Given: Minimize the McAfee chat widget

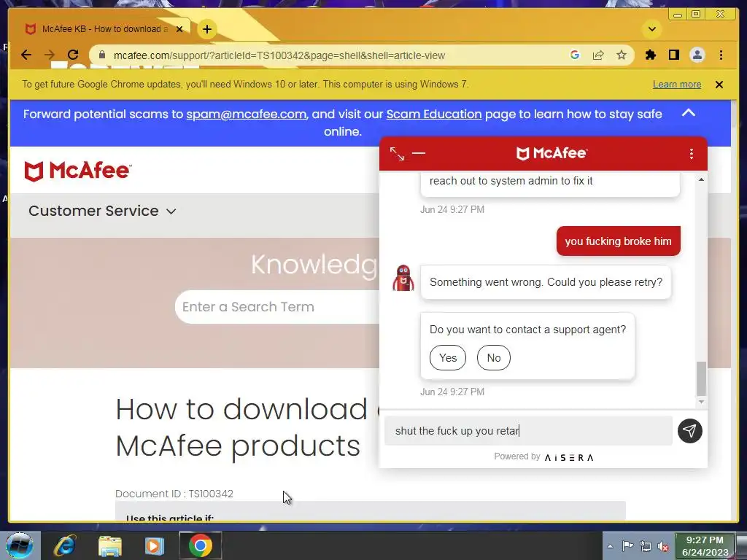Looking at the screenshot, I should 418,153.
